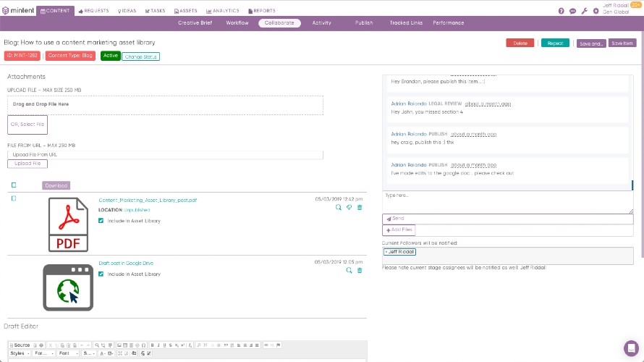This screenshot has height=362, width=644.
Task: Insert anchor flag in Draft Editor toolbar
Action: click(279, 345)
